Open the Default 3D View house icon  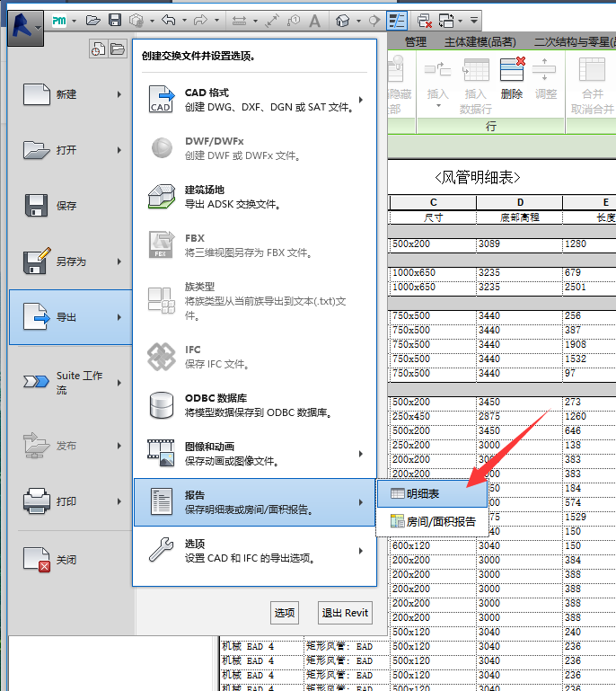342,21
